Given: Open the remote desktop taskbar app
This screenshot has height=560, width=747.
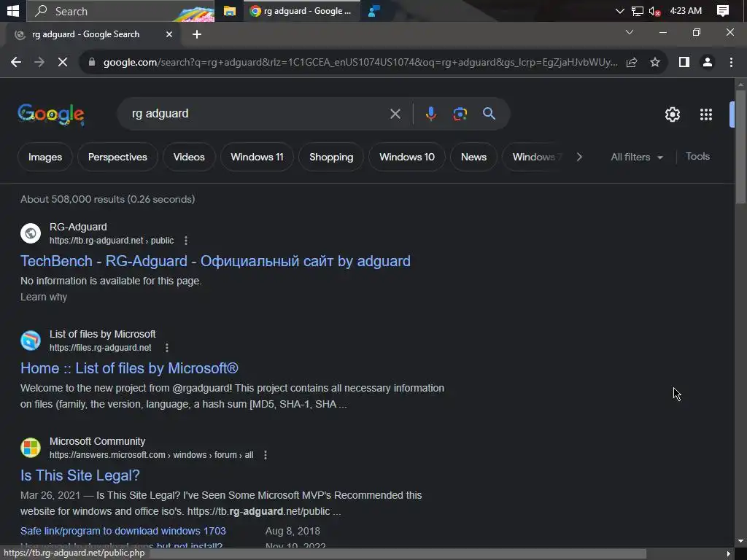Looking at the screenshot, I should coord(374,11).
